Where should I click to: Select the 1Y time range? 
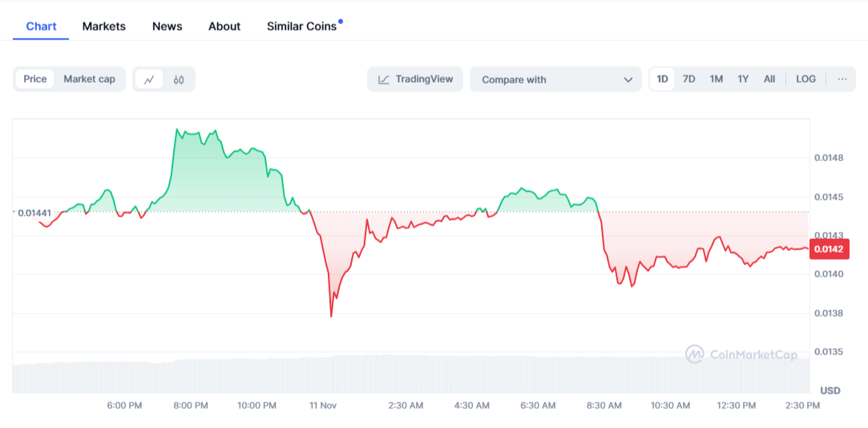coord(743,79)
